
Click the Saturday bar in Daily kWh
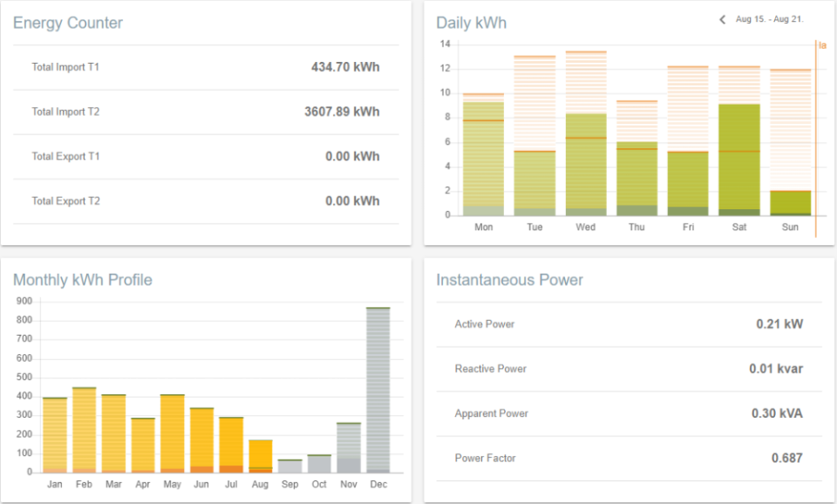click(739, 160)
